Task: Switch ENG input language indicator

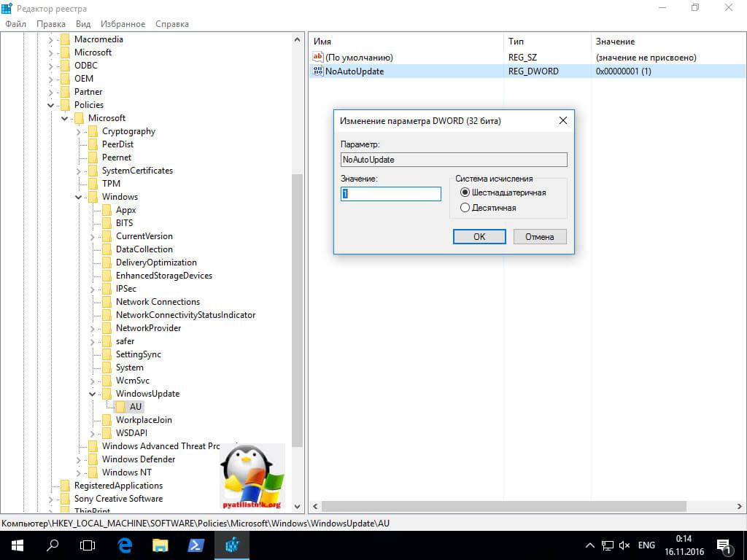Action: tap(646, 545)
